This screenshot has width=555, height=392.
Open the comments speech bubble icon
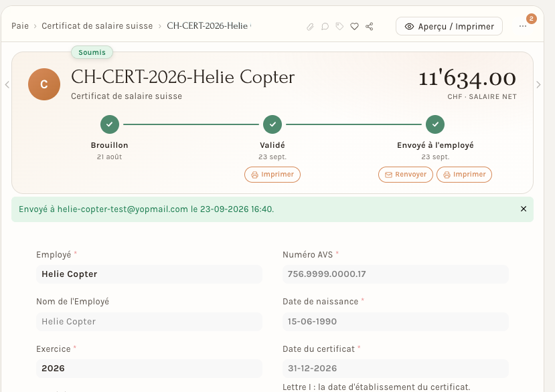(325, 27)
